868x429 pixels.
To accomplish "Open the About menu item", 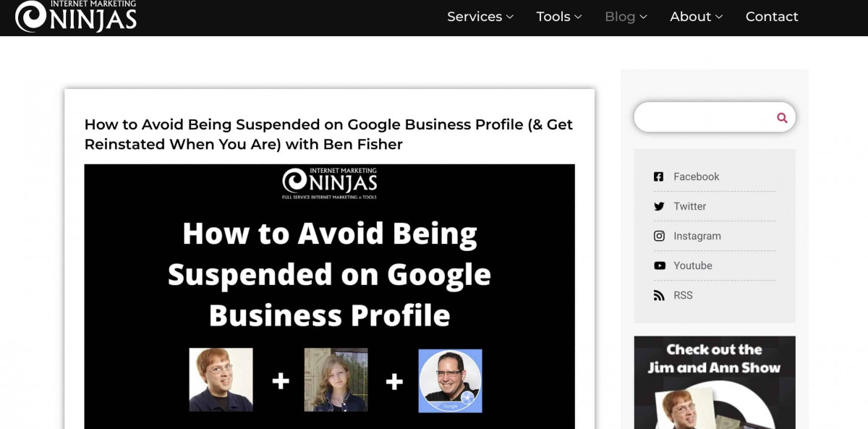I will pyautogui.click(x=696, y=17).
